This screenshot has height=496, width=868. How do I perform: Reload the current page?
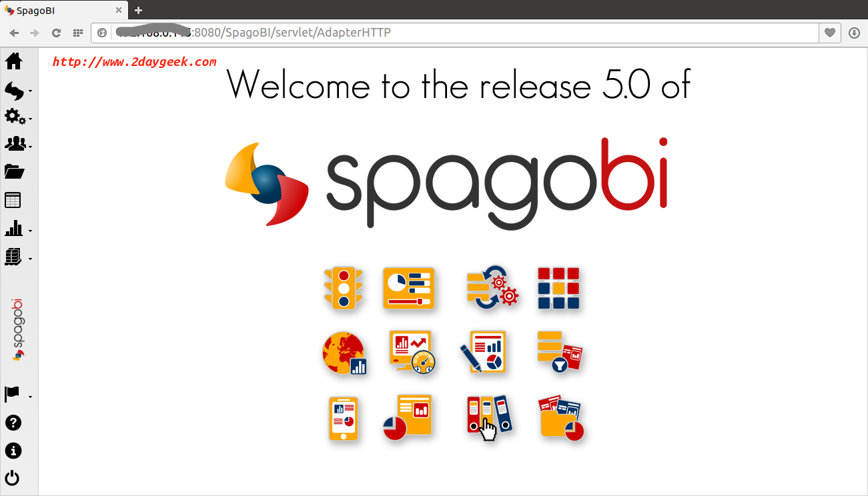click(57, 33)
